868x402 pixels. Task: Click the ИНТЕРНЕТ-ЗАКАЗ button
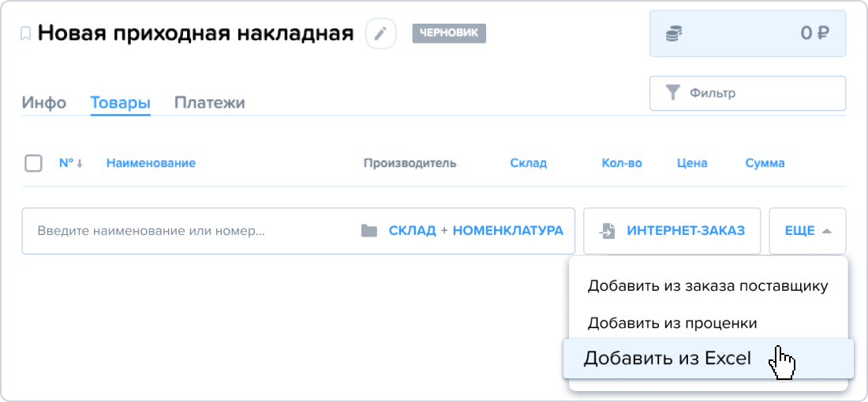tap(672, 231)
